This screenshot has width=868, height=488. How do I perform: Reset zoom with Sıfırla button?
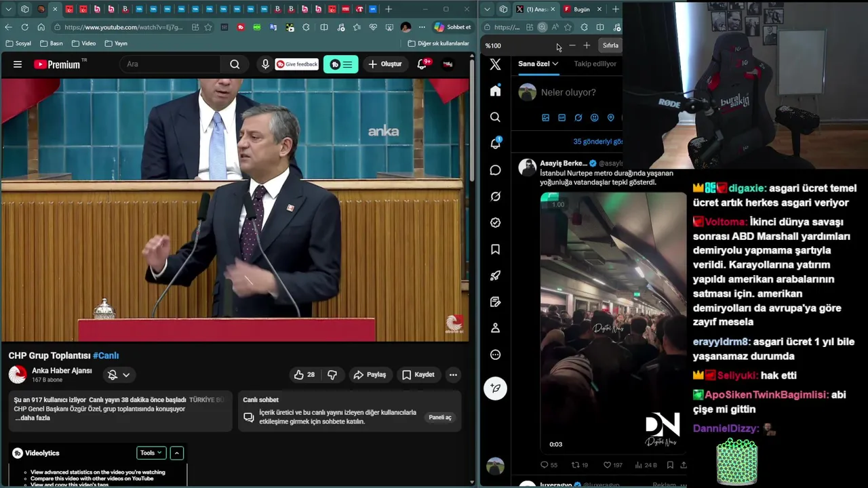point(610,45)
